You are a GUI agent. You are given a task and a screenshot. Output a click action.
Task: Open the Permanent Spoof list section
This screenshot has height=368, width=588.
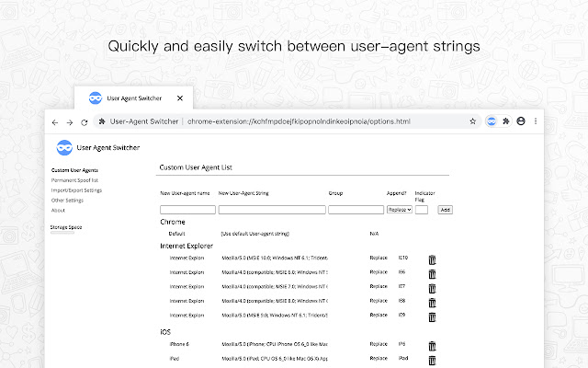pos(74,180)
